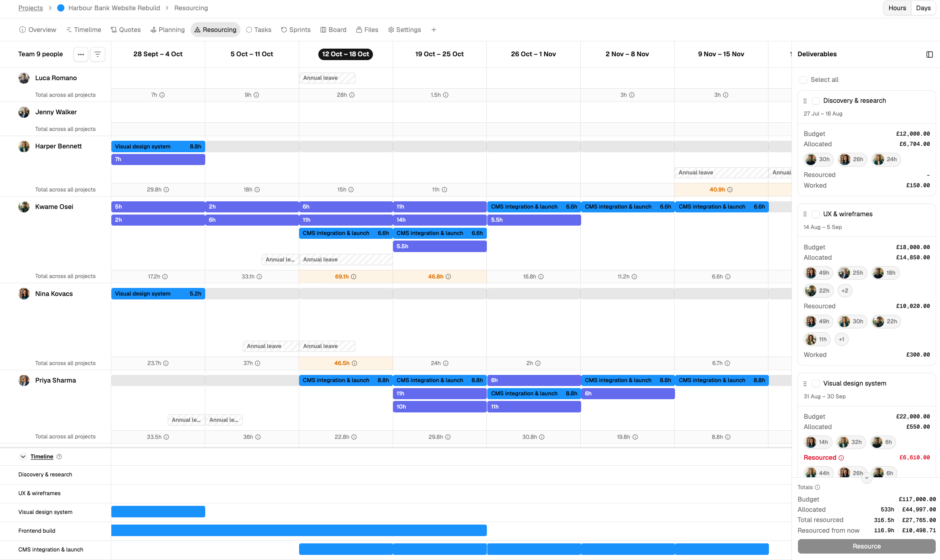This screenshot has width=940, height=560.
Task: Expand the +2 allocated people chip
Action: tap(845, 291)
